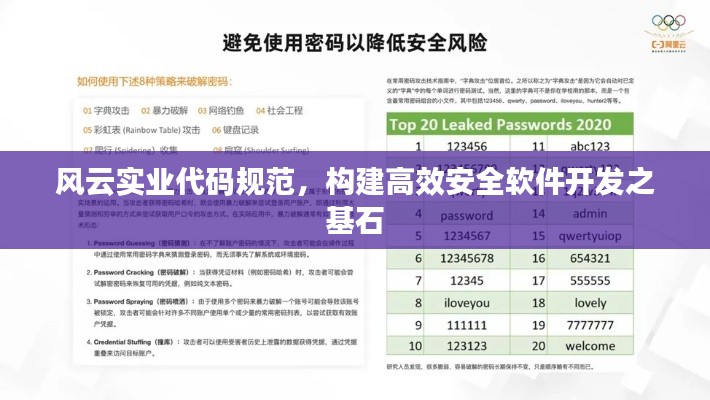Click the table cell 'abc123'
Image resolution: width=710 pixels, height=400 pixels.
590,146
